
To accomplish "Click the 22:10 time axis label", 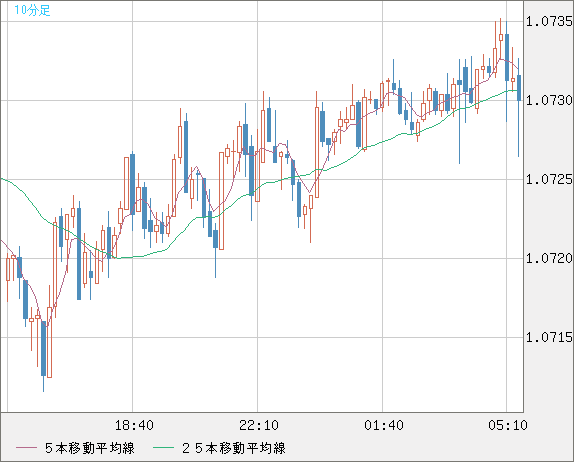I will (x=258, y=425).
